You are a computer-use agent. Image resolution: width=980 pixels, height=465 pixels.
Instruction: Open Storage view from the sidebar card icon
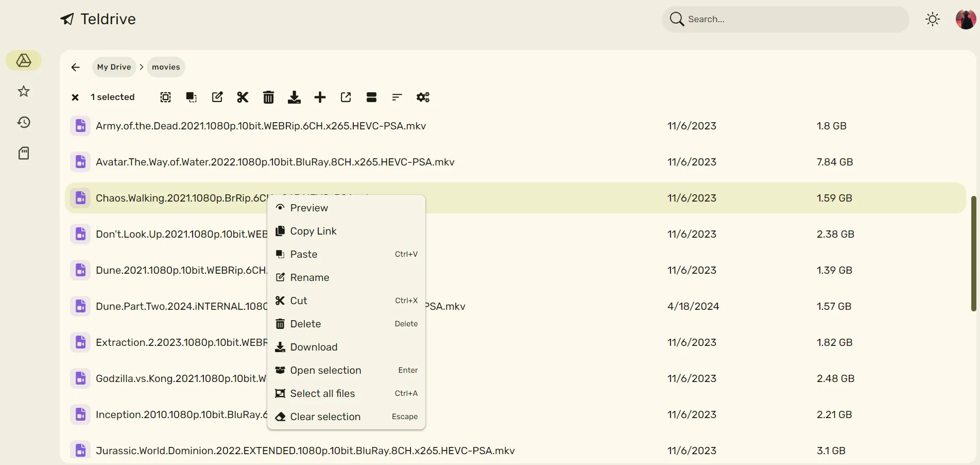point(23,153)
